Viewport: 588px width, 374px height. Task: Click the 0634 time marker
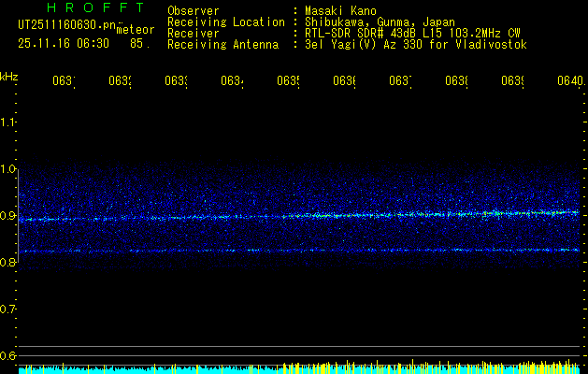point(232,80)
